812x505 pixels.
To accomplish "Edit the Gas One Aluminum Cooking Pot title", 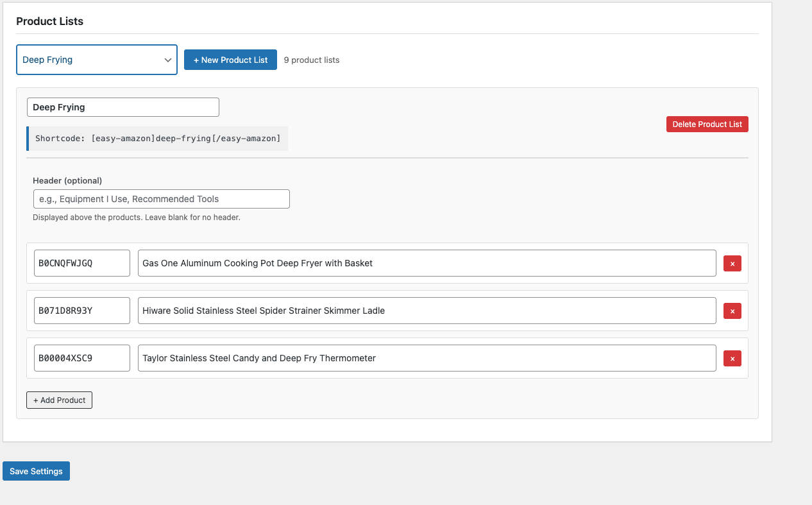I will 427,263.
